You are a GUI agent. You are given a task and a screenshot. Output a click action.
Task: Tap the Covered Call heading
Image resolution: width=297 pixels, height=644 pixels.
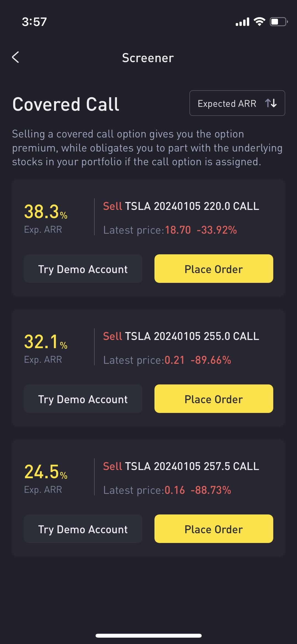coord(66,104)
